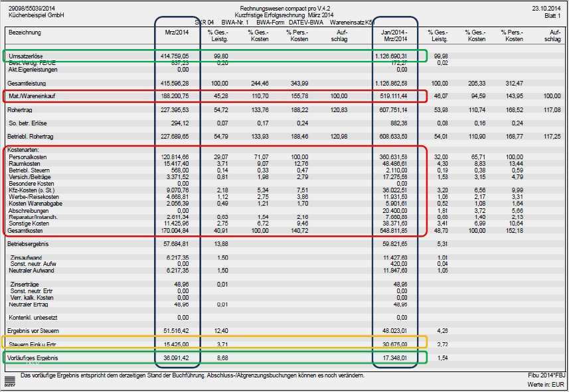Click the Bezeichnung column header

25,33
